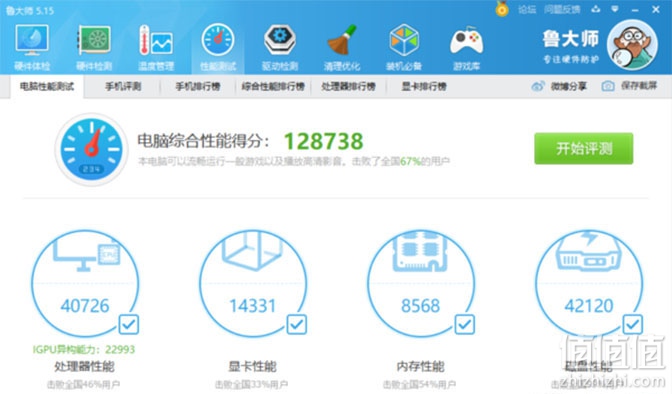Open the 硬件体检 monitor icon
672x394 pixels.
[x=32, y=40]
